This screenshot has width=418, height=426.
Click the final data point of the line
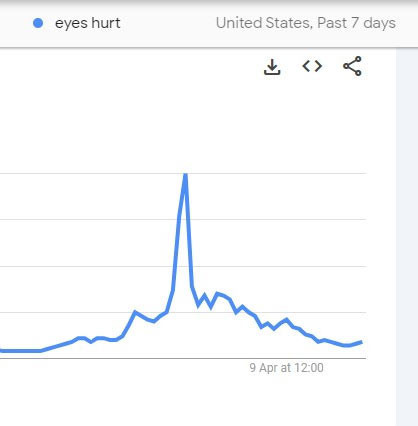[361, 342]
